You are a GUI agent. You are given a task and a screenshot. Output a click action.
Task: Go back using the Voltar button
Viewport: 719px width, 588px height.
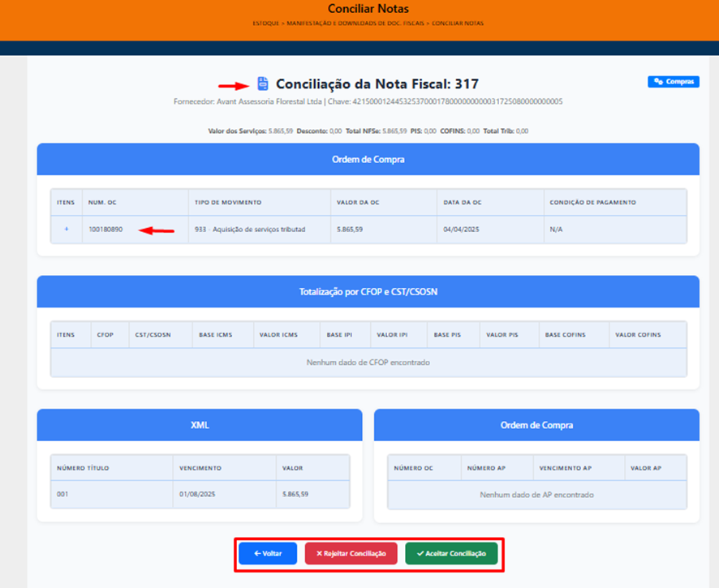click(268, 553)
